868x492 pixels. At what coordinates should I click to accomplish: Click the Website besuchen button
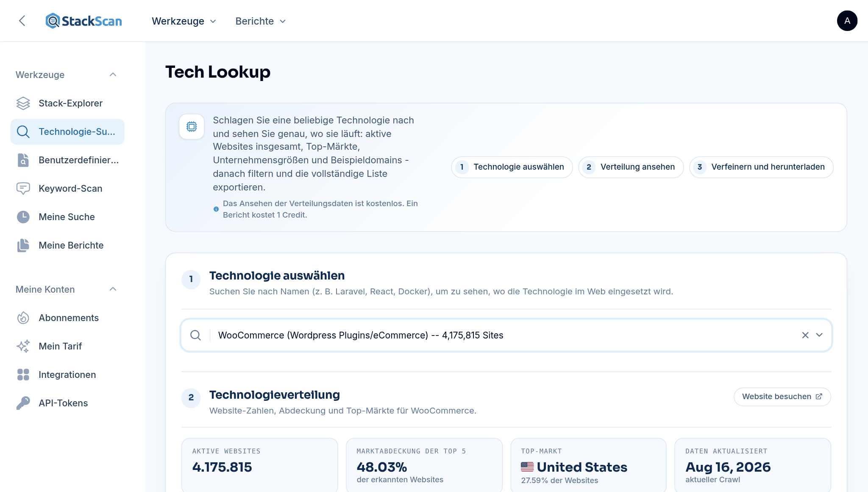point(782,397)
